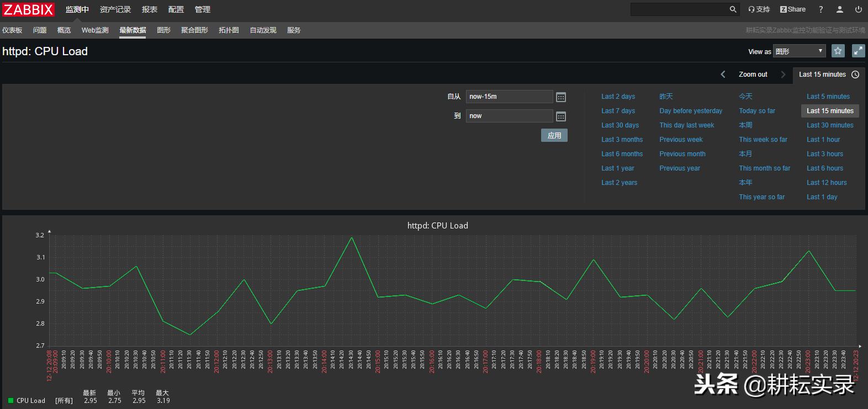Add graph to favorites star icon
The height and width of the screenshot is (409, 868).
click(x=838, y=51)
